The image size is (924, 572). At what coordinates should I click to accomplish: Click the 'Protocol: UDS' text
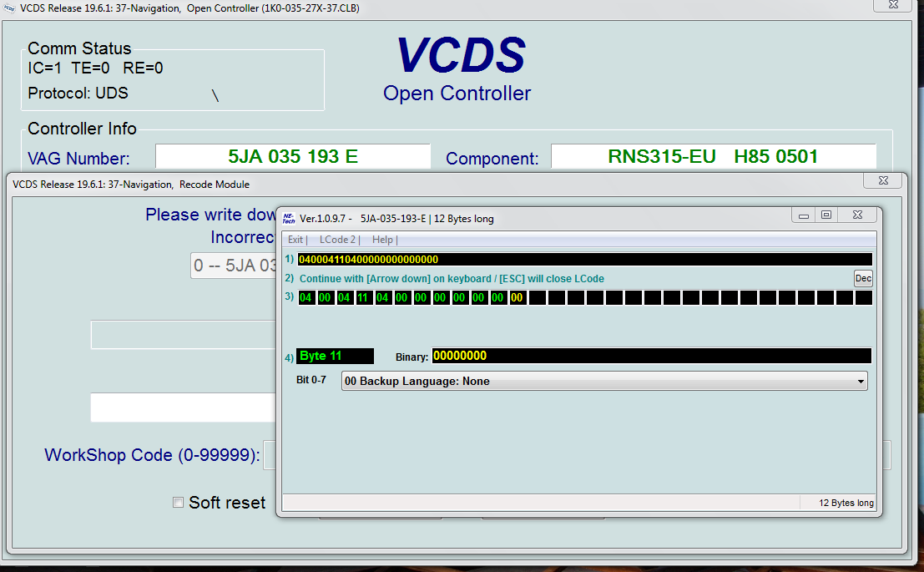78,94
